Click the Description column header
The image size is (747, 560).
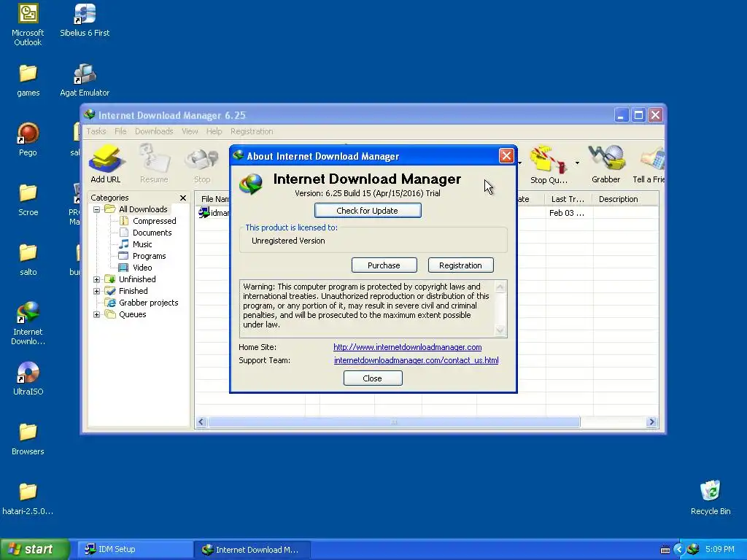click(x=625, y=199)
